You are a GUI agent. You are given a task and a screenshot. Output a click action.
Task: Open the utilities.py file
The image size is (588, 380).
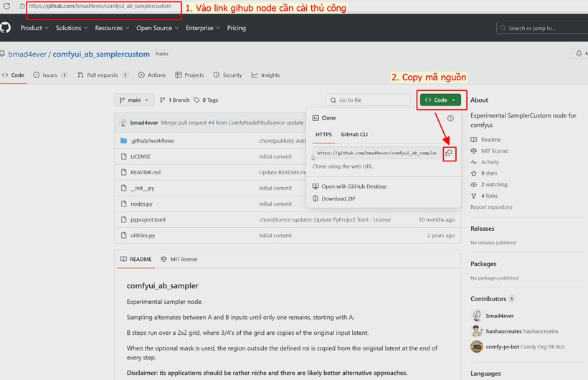click(x=143, y=236)
